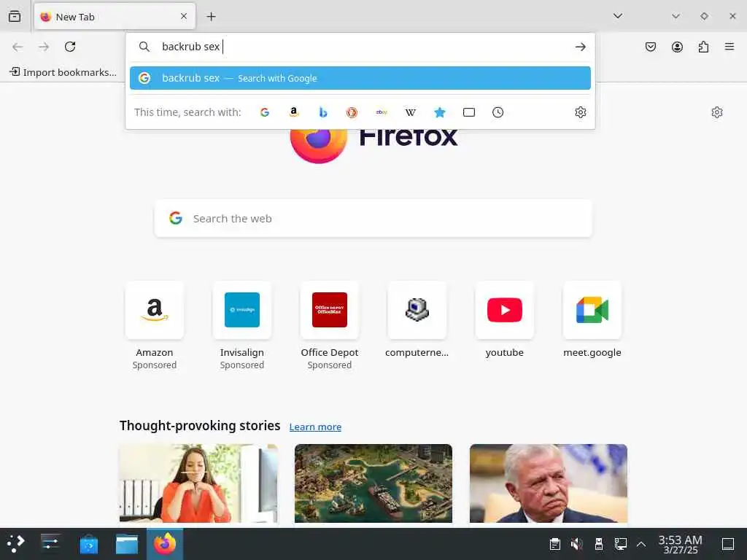Close the New Tab tab
The width and height of the screenshot is (747, 560).
[x=184, y=16]
